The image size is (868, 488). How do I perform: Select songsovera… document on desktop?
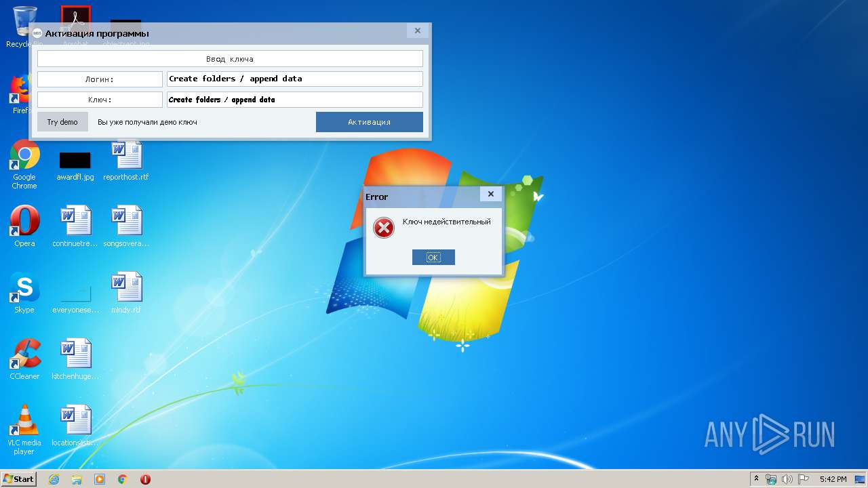[x=126, y=227]
